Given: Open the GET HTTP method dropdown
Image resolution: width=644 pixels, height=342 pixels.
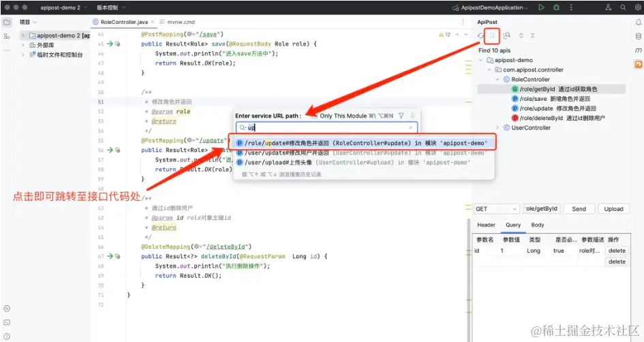Looking at the screenshot, I should [496, 209].
